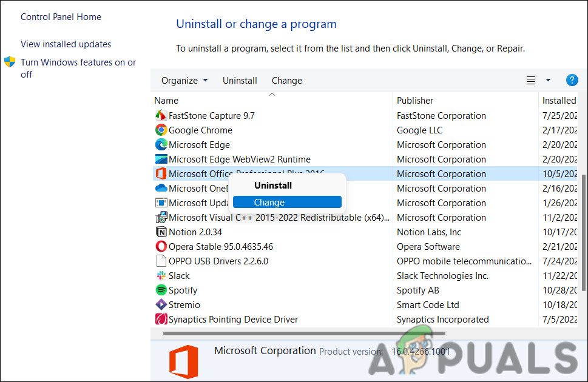Open the view options dropdown arrow
The height and width of the screenshot is (382, 588).
click(548, 79)
